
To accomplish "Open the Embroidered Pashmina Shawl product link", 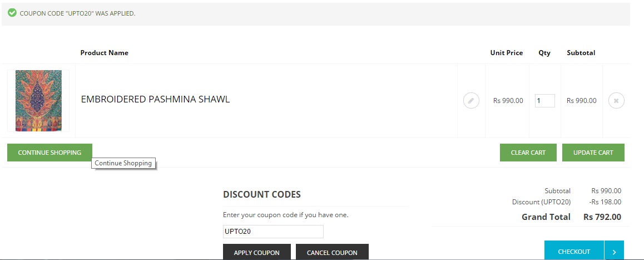I will tap(155, 100).
